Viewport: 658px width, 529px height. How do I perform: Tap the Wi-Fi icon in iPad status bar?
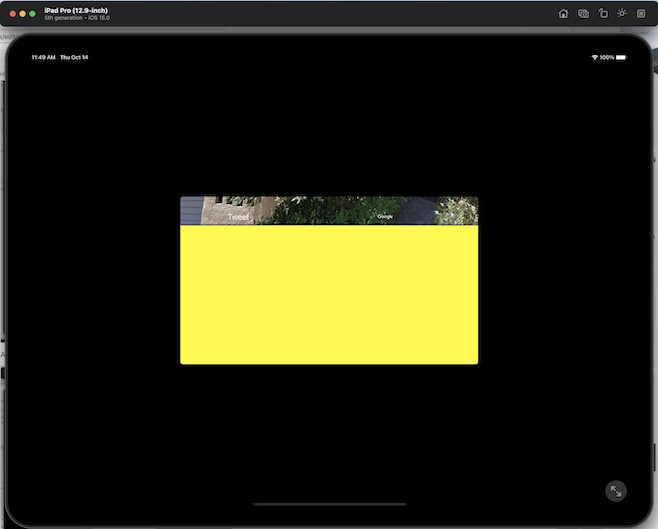point(595,58)
